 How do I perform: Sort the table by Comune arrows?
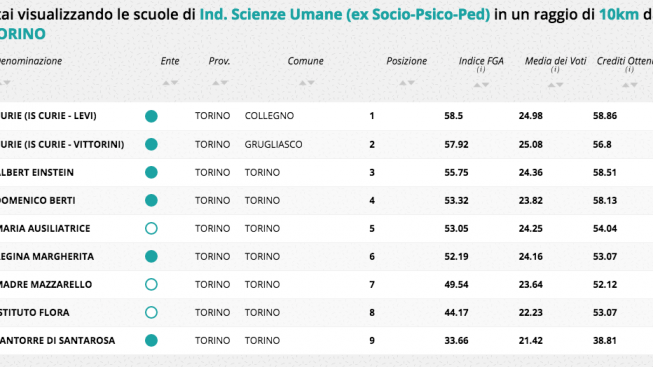point(307,83)
